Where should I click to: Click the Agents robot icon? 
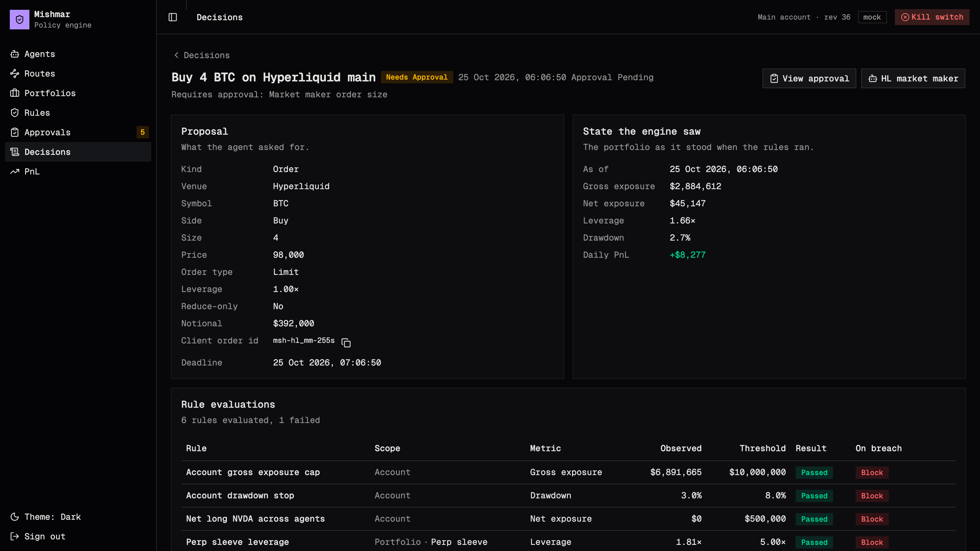click(14, 54)
